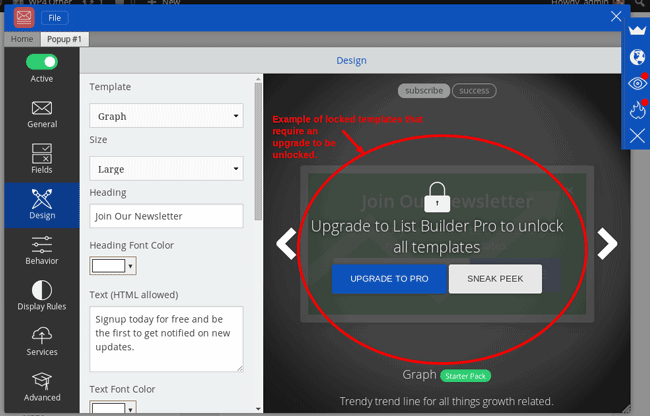Open Display Rules section
This screenshot has height=416, width=650.
tap(42, 295)
